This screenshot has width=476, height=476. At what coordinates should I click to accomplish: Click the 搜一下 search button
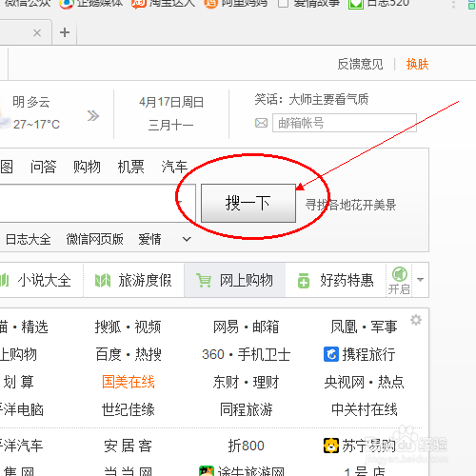click(248, 203)
